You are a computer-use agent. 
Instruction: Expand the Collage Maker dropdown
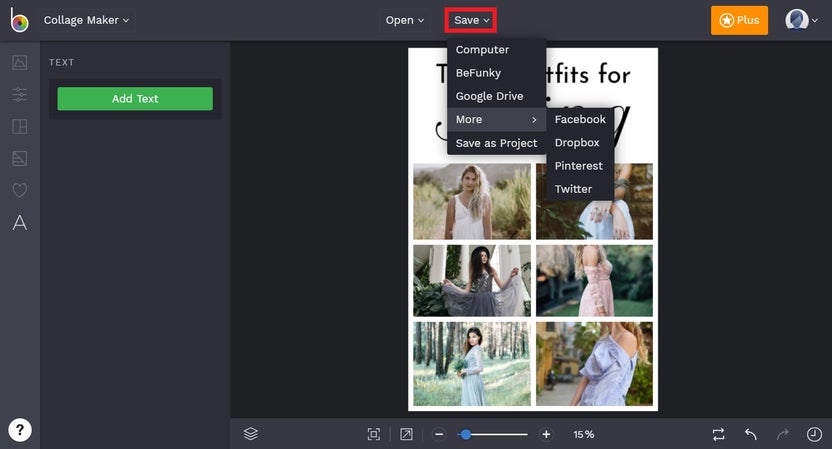(x=86, y=20)
